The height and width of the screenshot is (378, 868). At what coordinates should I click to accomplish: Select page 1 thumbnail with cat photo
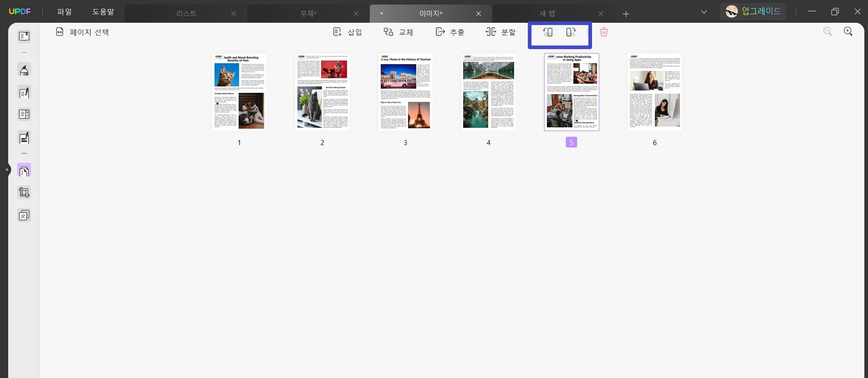[x=239, y=92]
